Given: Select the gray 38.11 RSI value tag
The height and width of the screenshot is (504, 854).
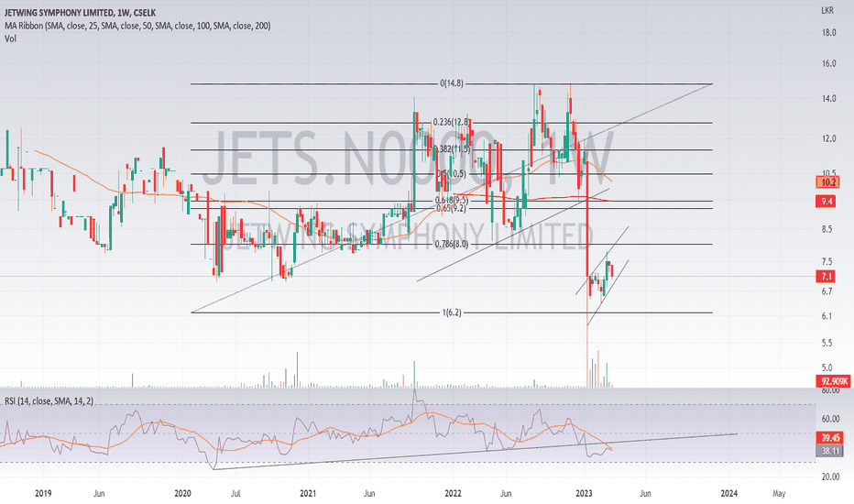Looking at the screenshot, I should click(x=830, y=451).
